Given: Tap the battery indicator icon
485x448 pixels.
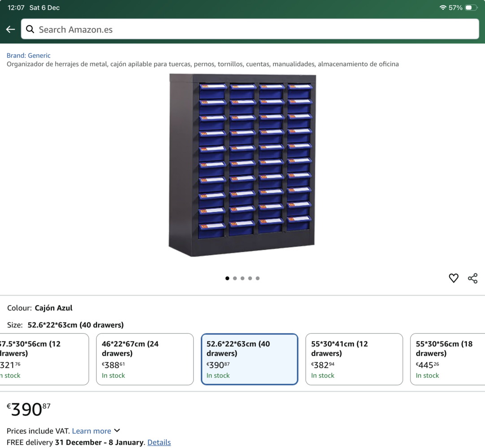Looking at the screenshot, I should pos(471,8).
